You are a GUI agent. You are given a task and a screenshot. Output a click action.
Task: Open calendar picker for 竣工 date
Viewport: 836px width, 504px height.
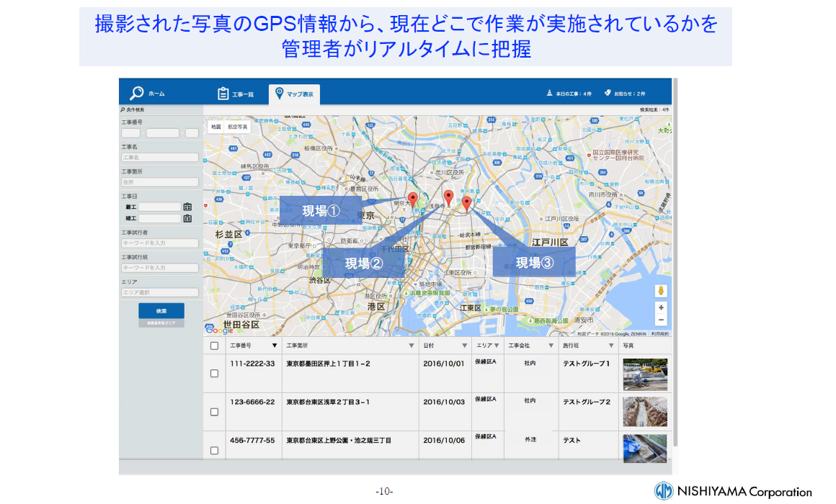point(187,218)
